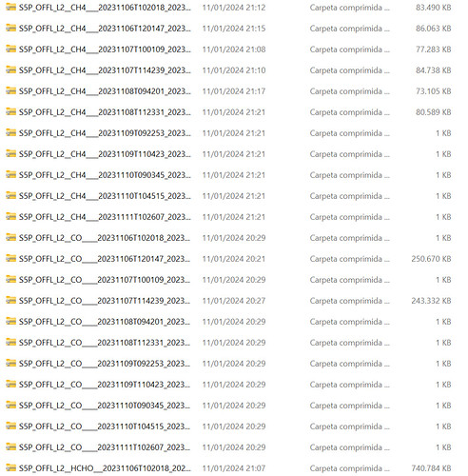Click the 243.332 KB size entry
Viewport: 468px width, 476px height.
click(431, 301)
